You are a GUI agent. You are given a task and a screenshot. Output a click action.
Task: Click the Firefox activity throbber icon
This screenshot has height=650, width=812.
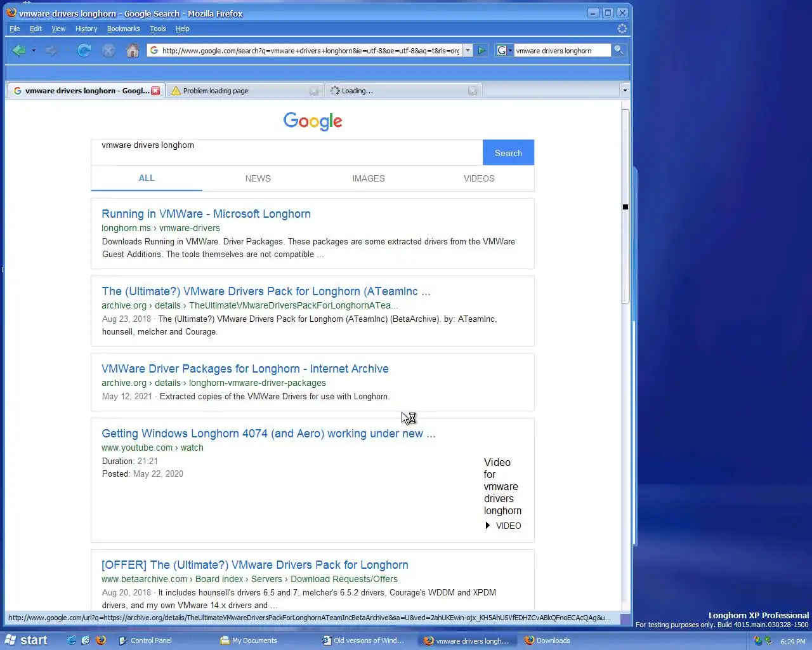pos(622,29)
